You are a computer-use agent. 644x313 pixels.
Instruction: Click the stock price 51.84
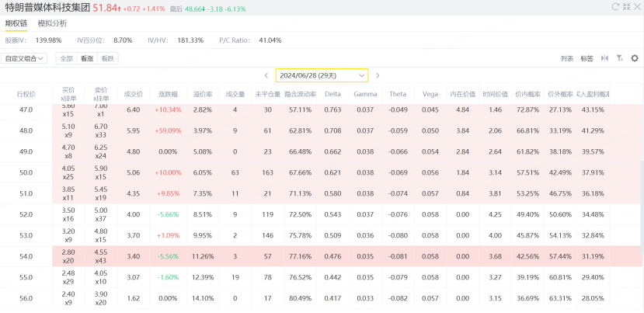point(105,8)
